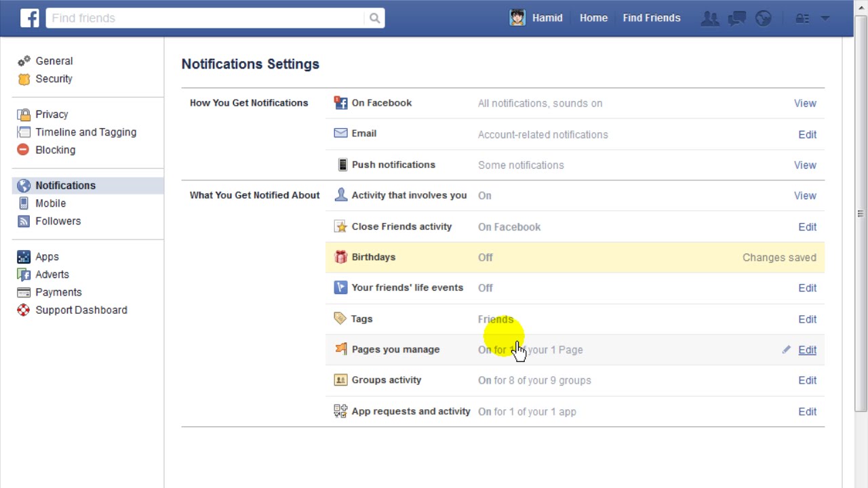Open Security settings in sidebar
The height and width of the screenshot is (488, 868).
coord(54,79)
